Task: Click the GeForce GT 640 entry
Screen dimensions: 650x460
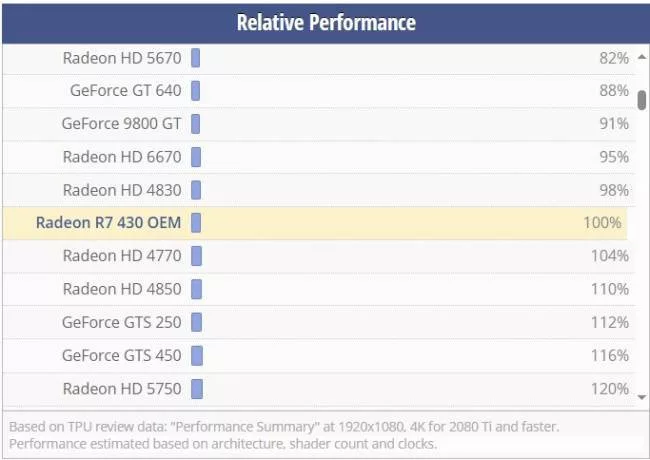Action: (126, 91)
